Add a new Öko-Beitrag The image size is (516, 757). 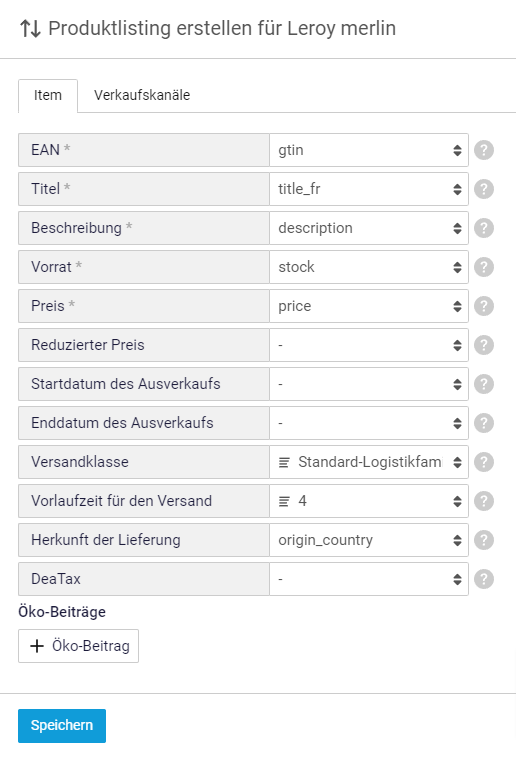click(78, 646)
